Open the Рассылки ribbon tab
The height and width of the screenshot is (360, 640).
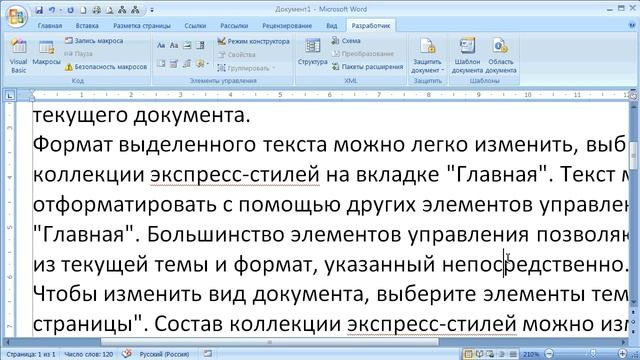(x=234, y=26)
